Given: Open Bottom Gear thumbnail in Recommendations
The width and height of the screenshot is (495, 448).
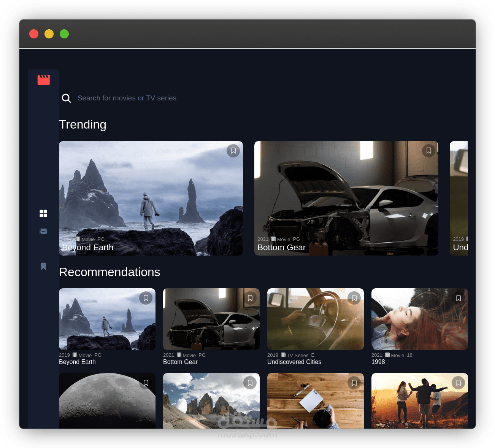Looking at the screenshot, I should (x=211, y=319).
